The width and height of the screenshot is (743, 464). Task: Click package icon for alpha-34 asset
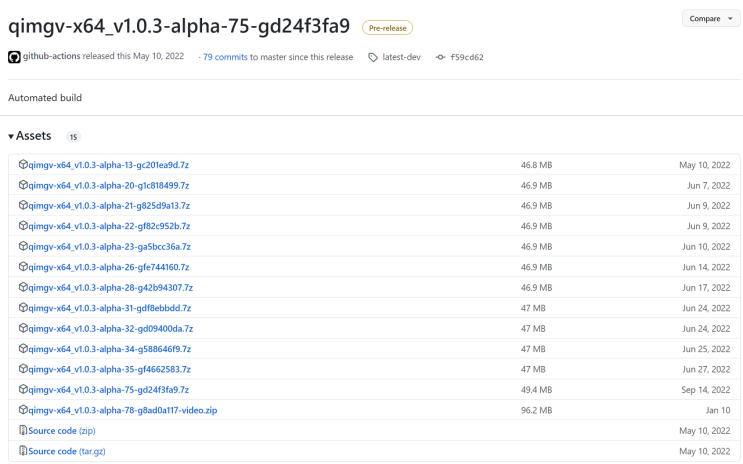(x=23, y=348)
